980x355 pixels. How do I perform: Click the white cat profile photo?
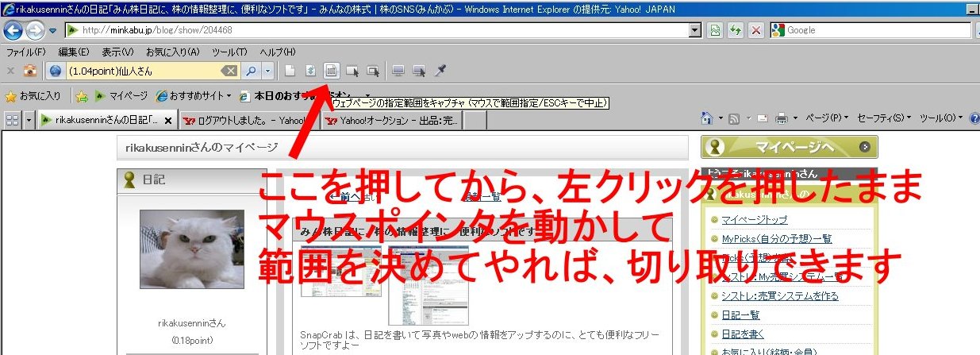tap(191, 249)
